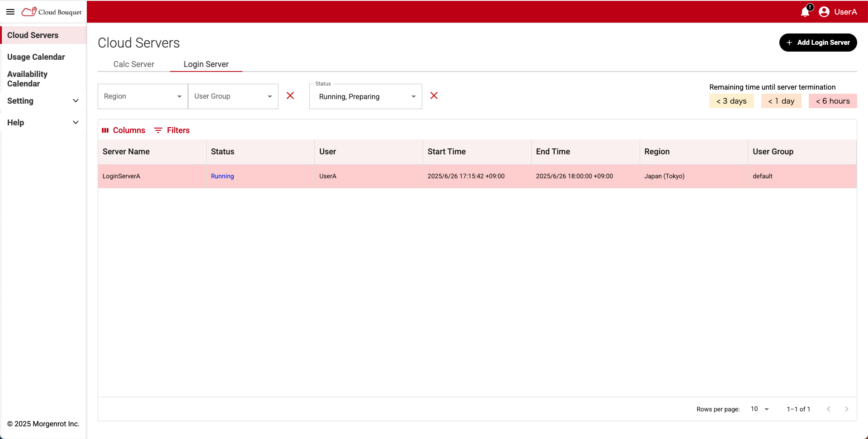Click the '< 3 days' legend swatch
The height and width of the screenshot is (439, 868).
point(731,101)
